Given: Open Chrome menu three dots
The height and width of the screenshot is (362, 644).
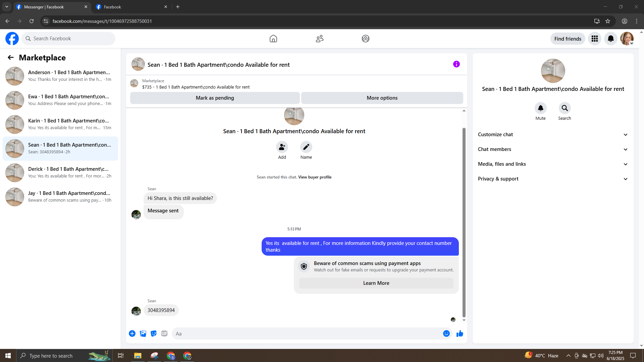Looking at the screenshot, I should [637, 21].
